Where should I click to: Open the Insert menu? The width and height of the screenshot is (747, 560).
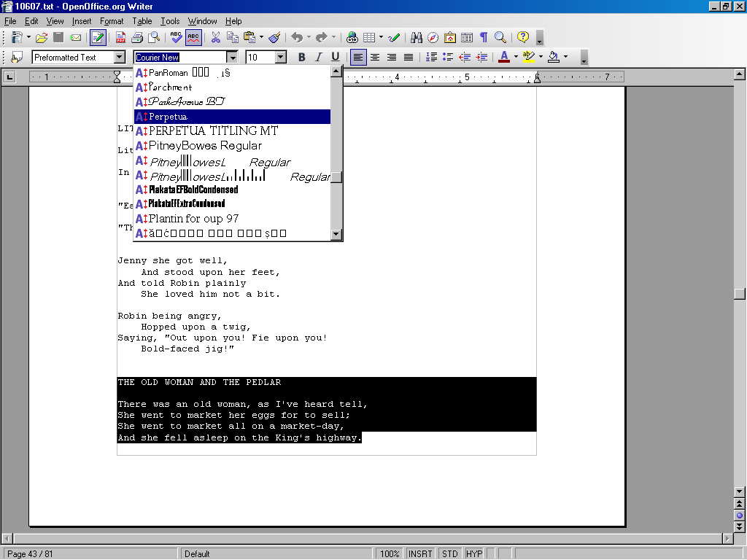coord(82,21)
